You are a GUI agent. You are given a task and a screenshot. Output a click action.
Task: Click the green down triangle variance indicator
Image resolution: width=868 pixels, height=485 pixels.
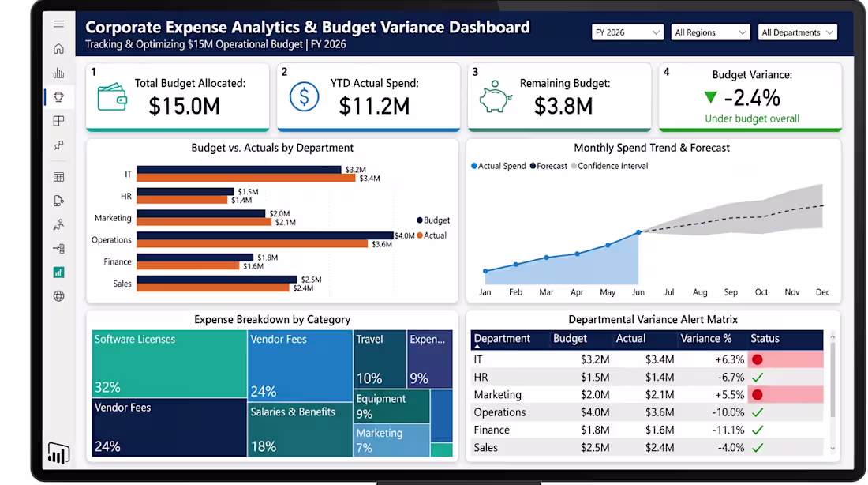pyautogui.click(x=711, y=98)
